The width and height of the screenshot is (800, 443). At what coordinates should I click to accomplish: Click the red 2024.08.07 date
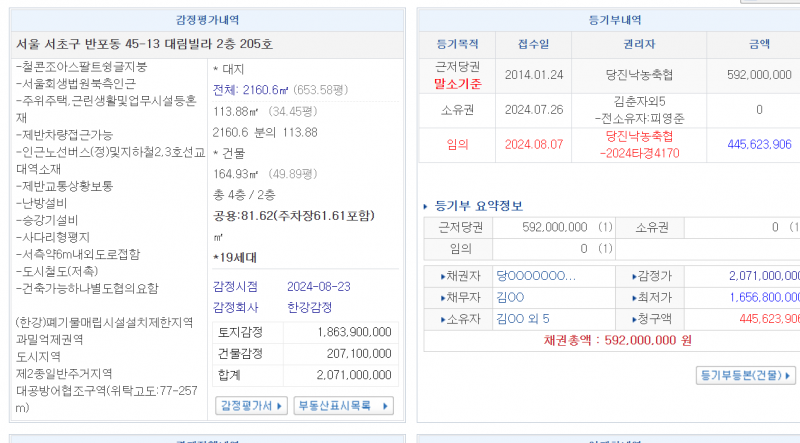533,144
